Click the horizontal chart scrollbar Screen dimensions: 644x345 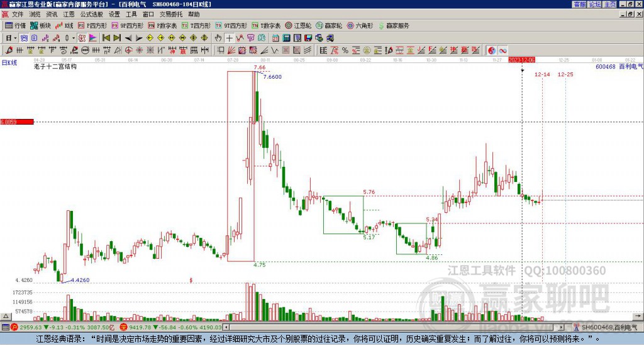pyautogui.click(x=394, y=327)
